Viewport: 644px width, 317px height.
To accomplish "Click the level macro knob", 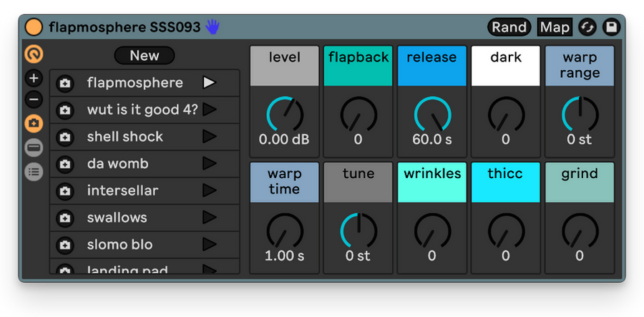I will (x=285, y=114).
